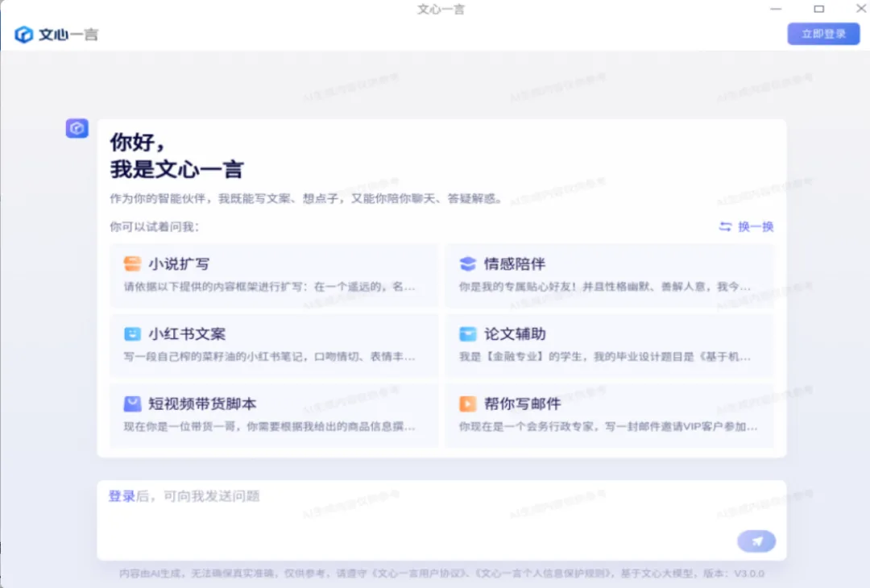This screenshot has width=870, height=588.
Task: Click the 情感陪伴 card icon
Action: 468,263
